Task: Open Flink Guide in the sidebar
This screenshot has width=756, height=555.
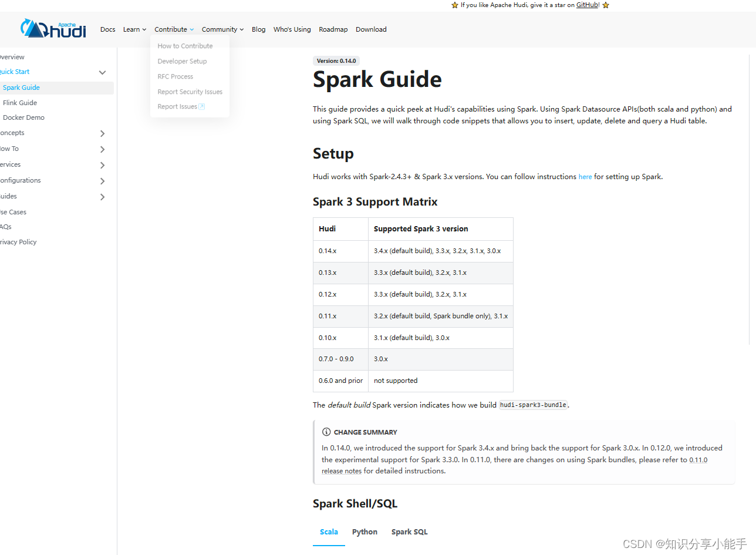Action: 20,103
